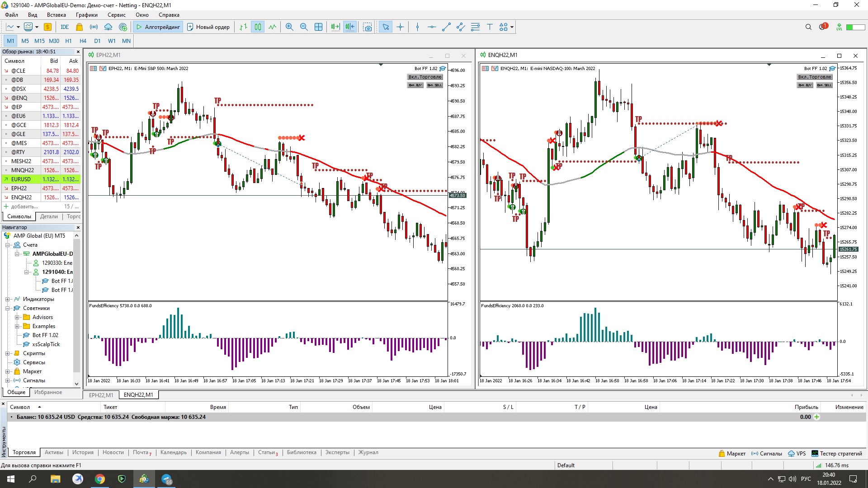Click the Новый ордер button
The width and height of the screenshot is (868, 488).
coord(208,27)
